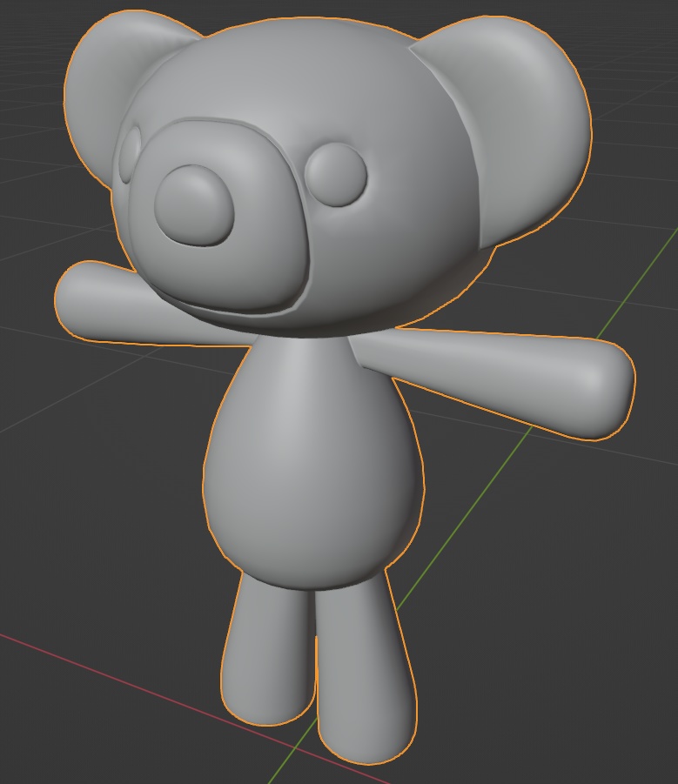This screenshot has height=784, width=678.
Task: Select the bear's egg-shaped torso
Action: (312, 463)
